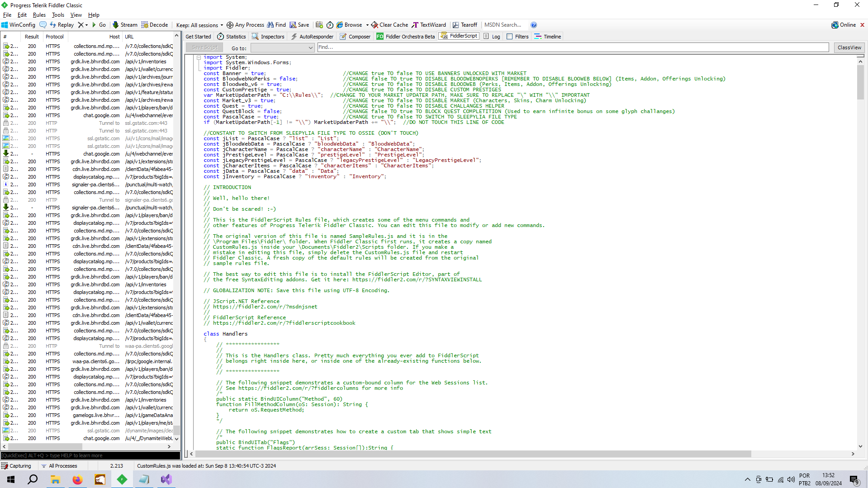
Task: Replay selected sessions
Action: (x=62, y=25)
